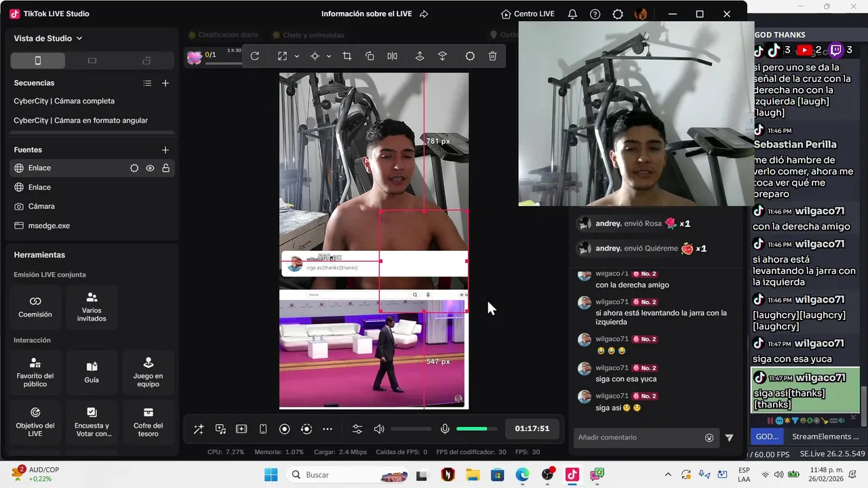This screenshot has width=868, height=488.
Task: Open Centro LIVE
Action: point(528,14)
